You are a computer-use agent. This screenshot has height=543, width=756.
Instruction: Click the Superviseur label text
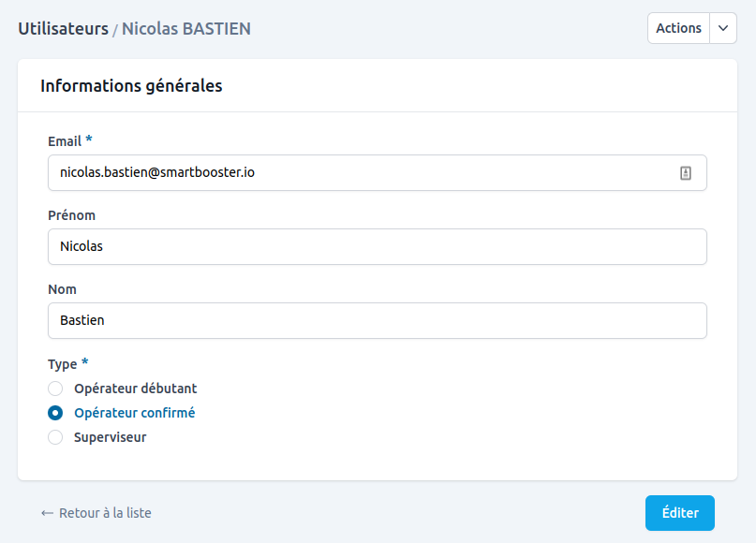coord(110,437)
